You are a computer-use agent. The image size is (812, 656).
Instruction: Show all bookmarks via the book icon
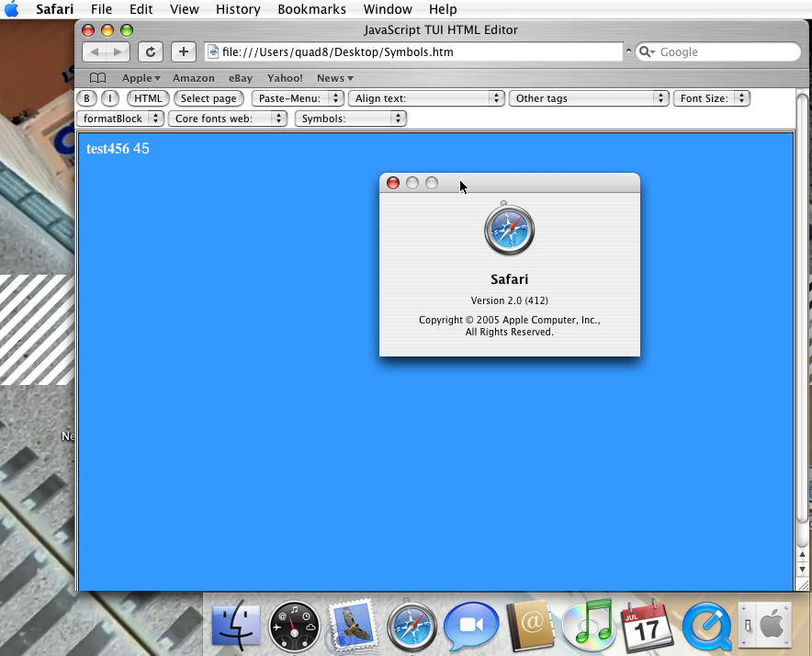coord(98,78)
